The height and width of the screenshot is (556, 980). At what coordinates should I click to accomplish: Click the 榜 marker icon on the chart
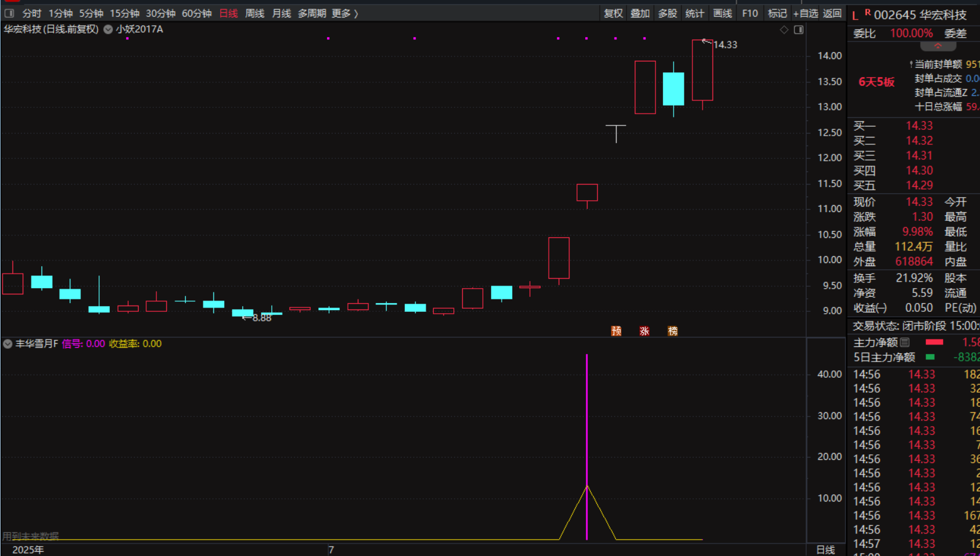[x=672, y=331]
